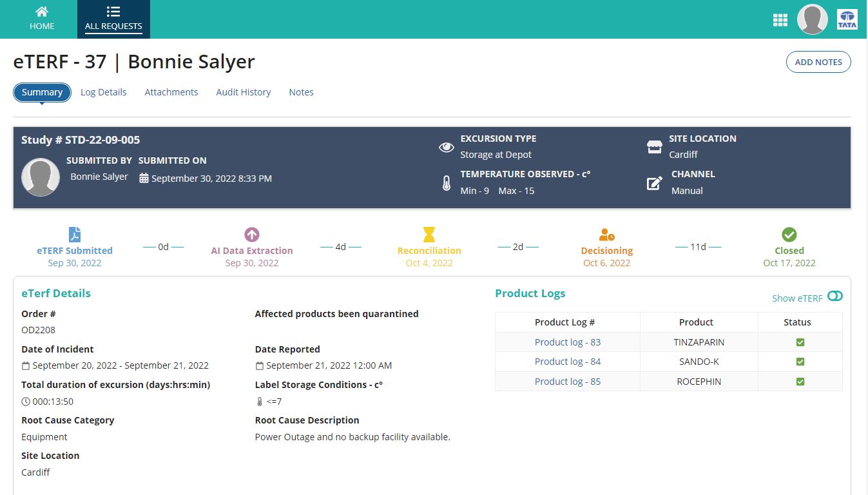
Task: Click the eTERF Submitted PDF stage icon
Action: (x=75, y=235)
